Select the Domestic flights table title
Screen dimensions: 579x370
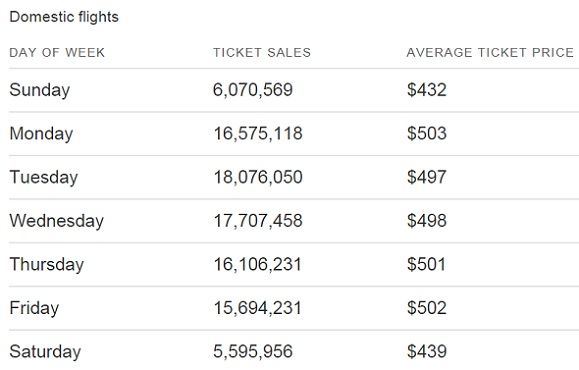(64, 17)
